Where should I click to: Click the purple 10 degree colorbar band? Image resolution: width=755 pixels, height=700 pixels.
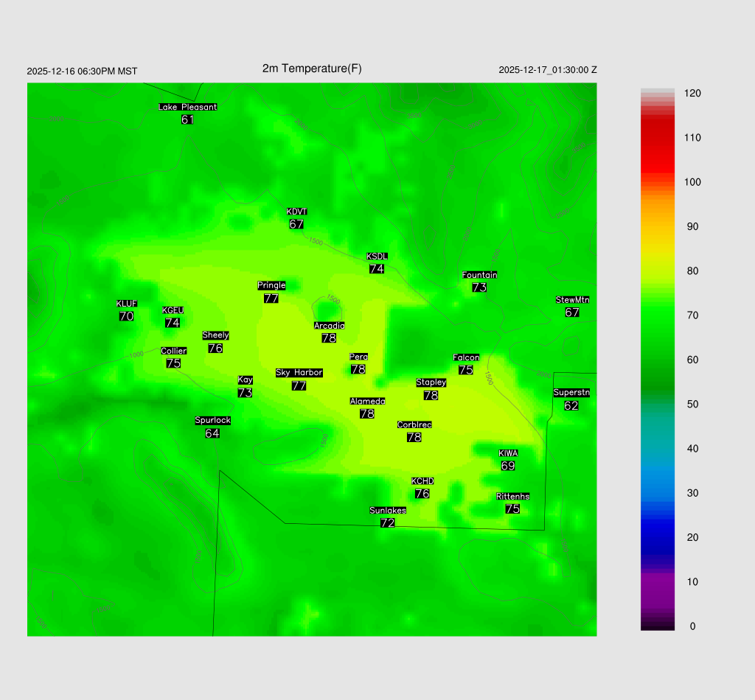point(658,582)
